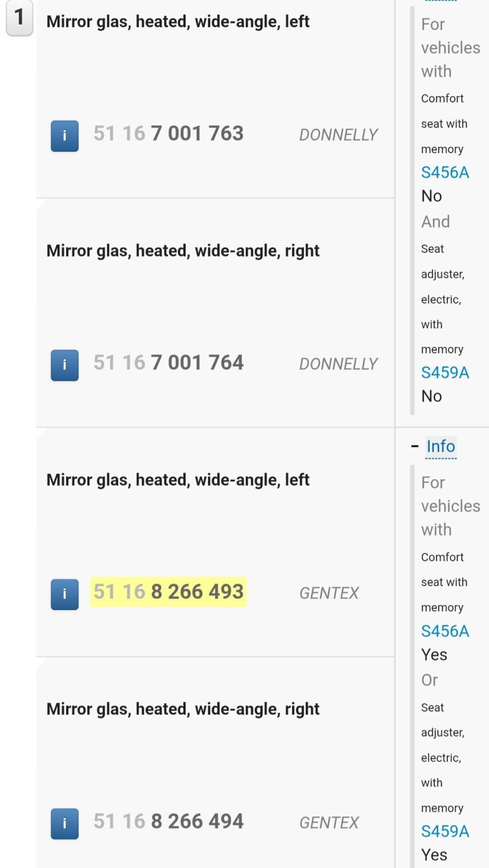
Task: Click GENTEX label beside part 8 266 493
Action: point(329,593)
